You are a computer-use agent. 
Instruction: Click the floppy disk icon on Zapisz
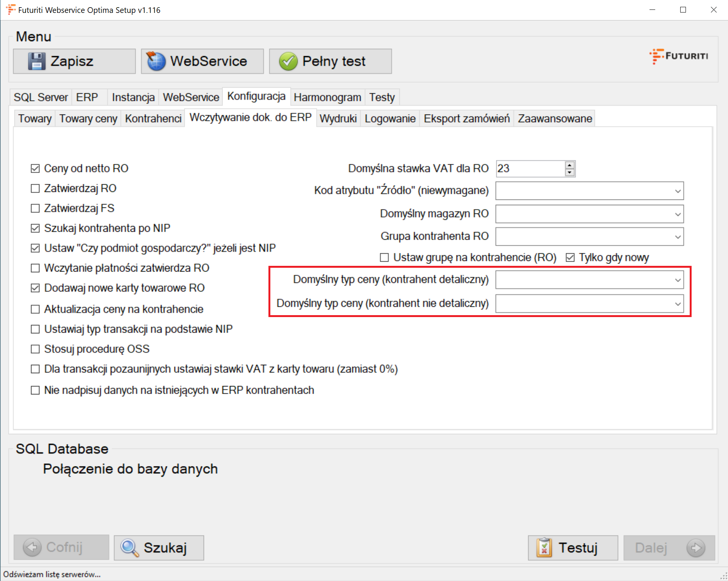pyautogui.click(x=37, y=61)
